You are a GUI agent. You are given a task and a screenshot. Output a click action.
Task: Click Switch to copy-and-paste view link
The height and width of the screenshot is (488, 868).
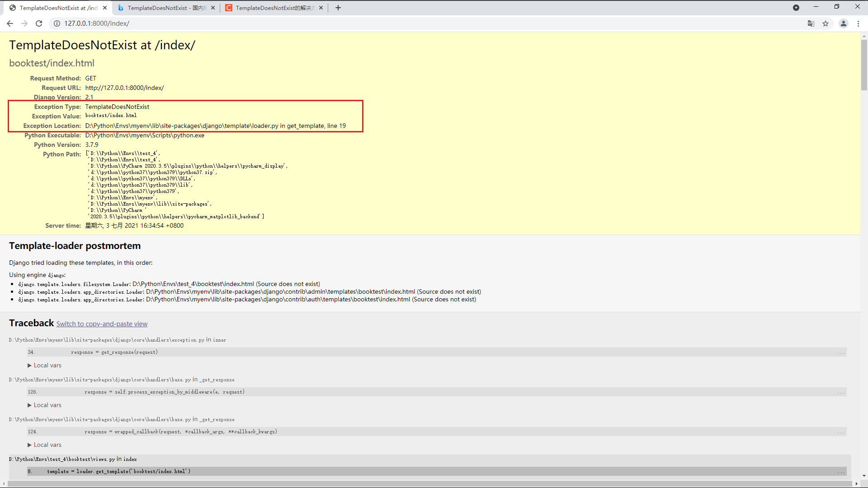pos(102,324)
